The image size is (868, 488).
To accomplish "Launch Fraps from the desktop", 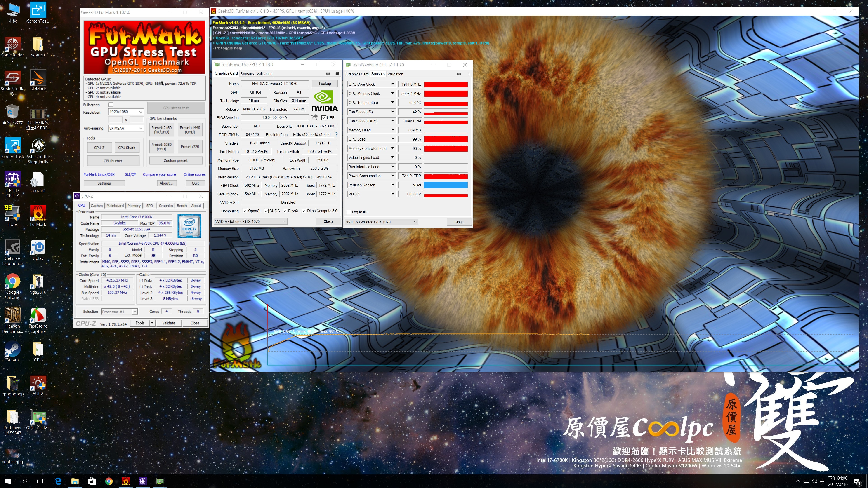I will (12, 216).
